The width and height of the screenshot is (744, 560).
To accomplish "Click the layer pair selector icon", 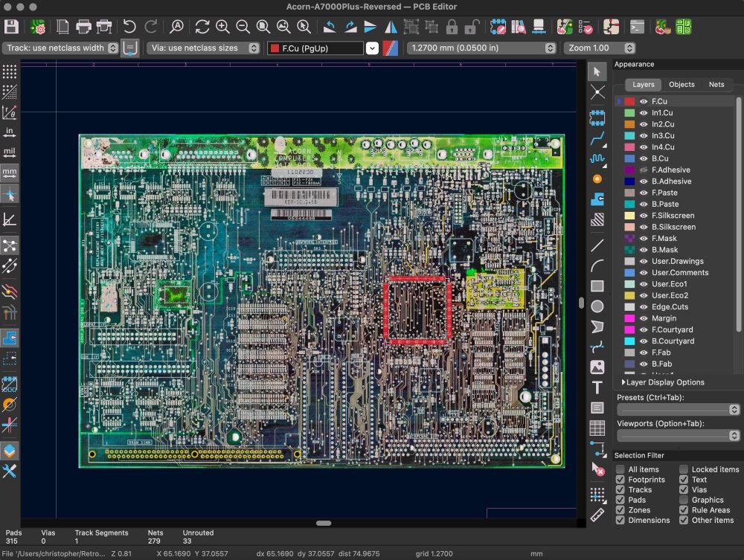I will (x=390, y=48).
